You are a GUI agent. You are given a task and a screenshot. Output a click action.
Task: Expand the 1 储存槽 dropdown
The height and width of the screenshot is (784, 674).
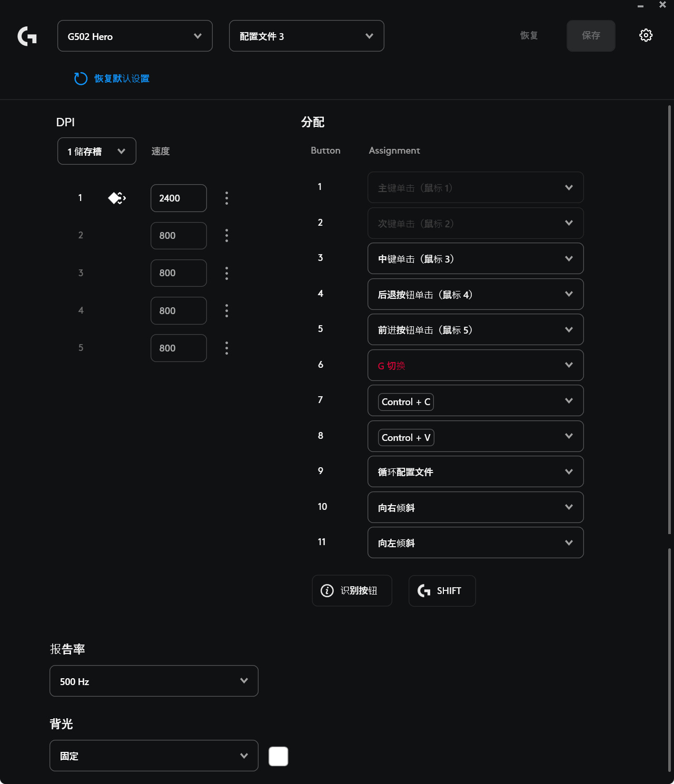97,151
